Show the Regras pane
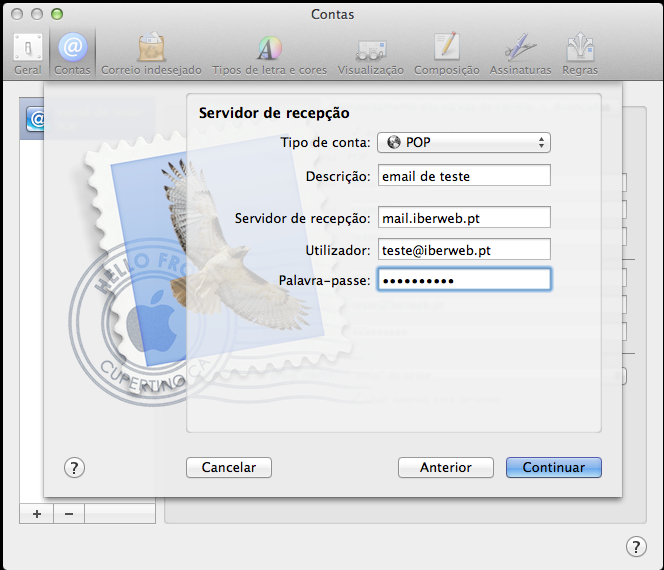Viewport: 664px width, 570px height. tap(580, 54)
